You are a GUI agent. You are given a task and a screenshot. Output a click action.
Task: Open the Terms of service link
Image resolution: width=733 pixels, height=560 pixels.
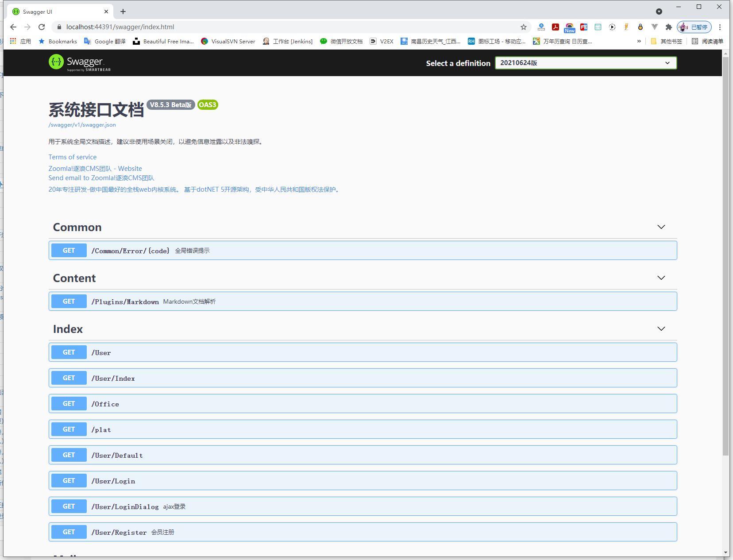(72, 157)
